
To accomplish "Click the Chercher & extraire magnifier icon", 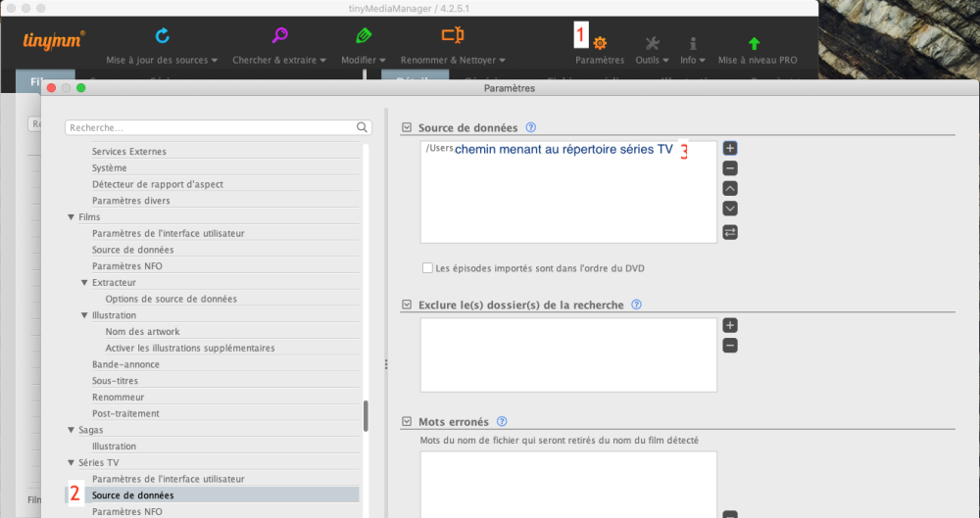I will [x=280, y=36].
